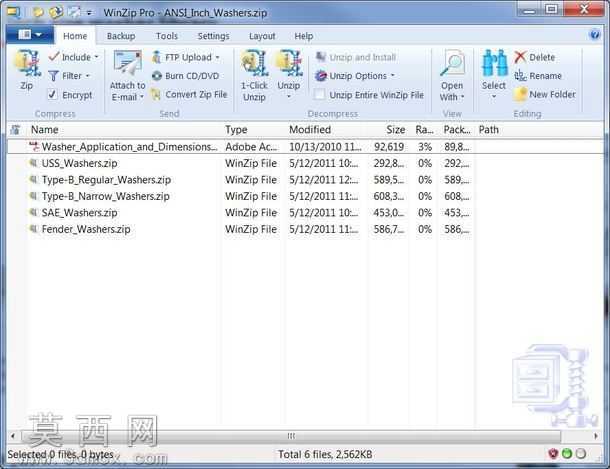
Task: Select the Type-B_Regular_Washers.zip row
Action: (x=305, y=180)
